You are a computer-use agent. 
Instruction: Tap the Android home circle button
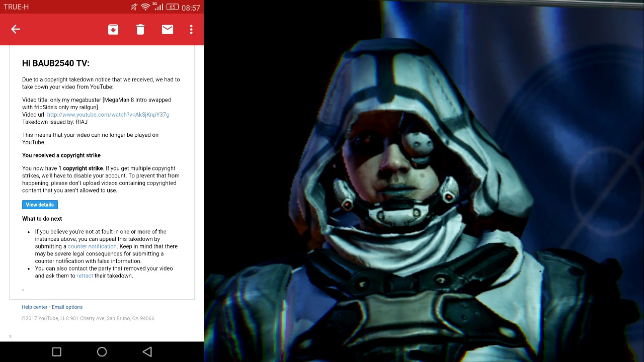[x=102, y=352]
